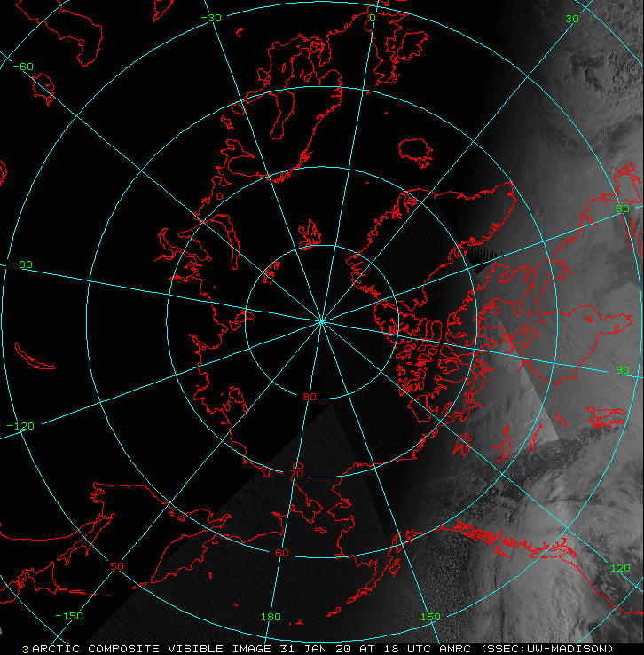Click the green 60 longitude label
The image size is (644, 655).
tap(623, 209)
